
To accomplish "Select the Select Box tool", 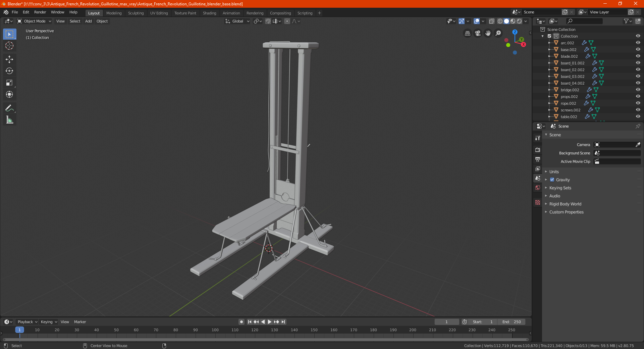I will 9,34.
